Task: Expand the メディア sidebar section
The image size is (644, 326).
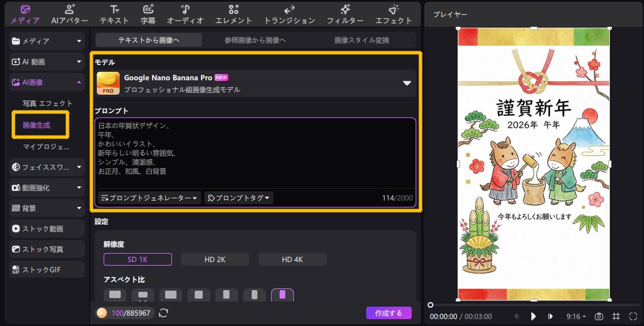Action: (x=79, y=41)
